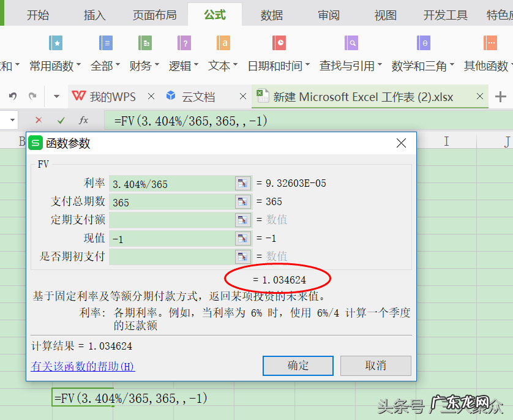Viewport: 513px width, 420px height.
Task: Close the 函数参数 dialog with X
Action: (x=401, y=143)
